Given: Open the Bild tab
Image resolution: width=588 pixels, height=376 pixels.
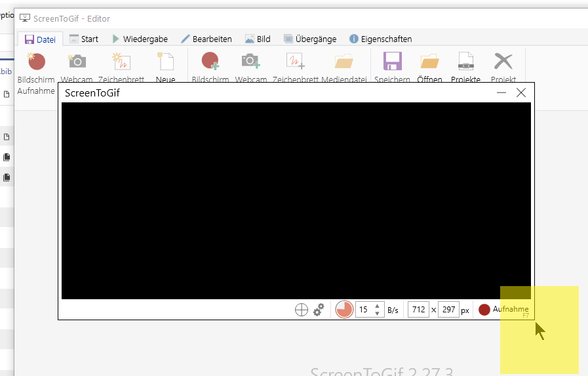Looking at the screenshot, I should point(258,39).
